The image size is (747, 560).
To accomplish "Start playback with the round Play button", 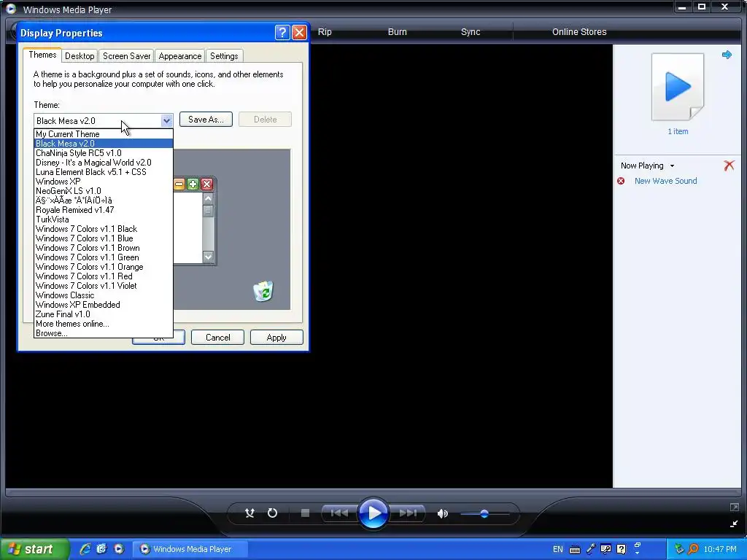I will pos(373,513).
